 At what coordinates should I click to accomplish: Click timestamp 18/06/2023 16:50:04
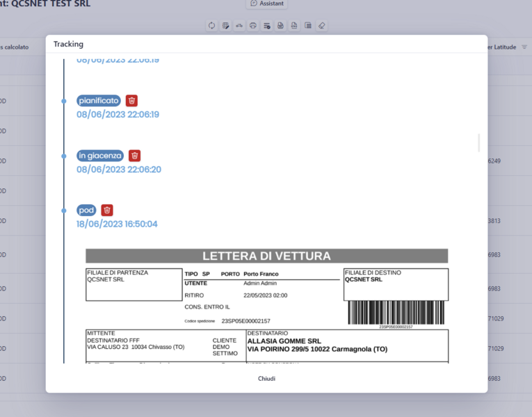[x=117, y=224]
